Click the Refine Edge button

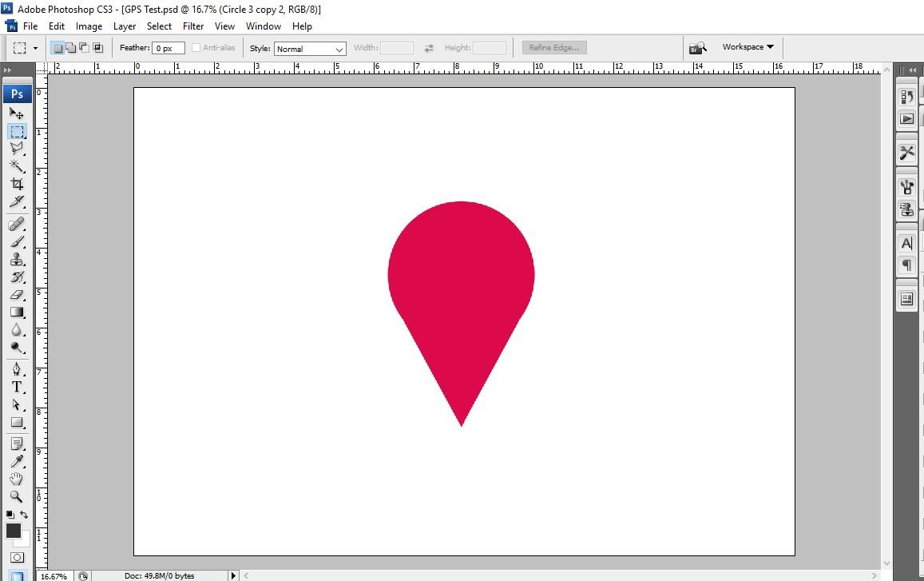554,48
